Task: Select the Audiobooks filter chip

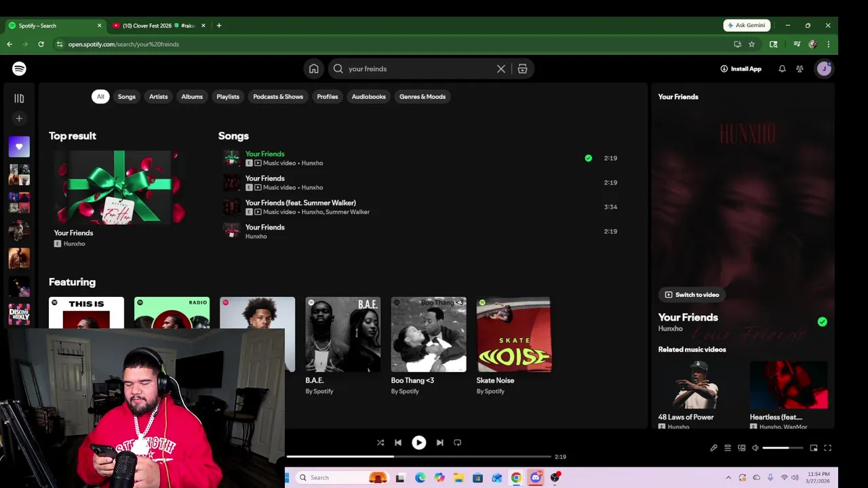Action: [369, 96]
